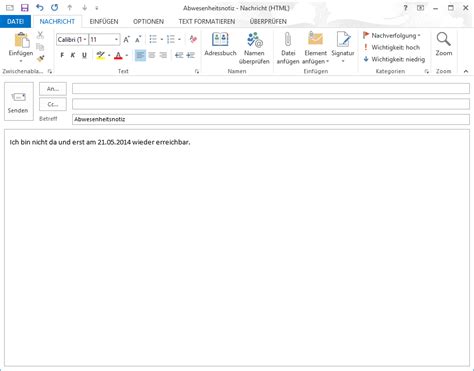Screen dimensions: 474x371
Task: Undo the last action
Action: [x=40, y=8]
